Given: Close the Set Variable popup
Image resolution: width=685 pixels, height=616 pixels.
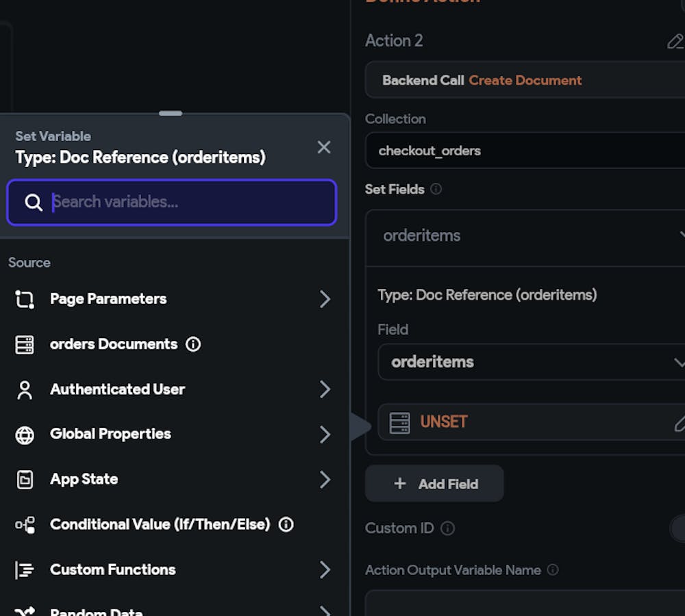Looking at the screenshot, I should tap(324, 147).
